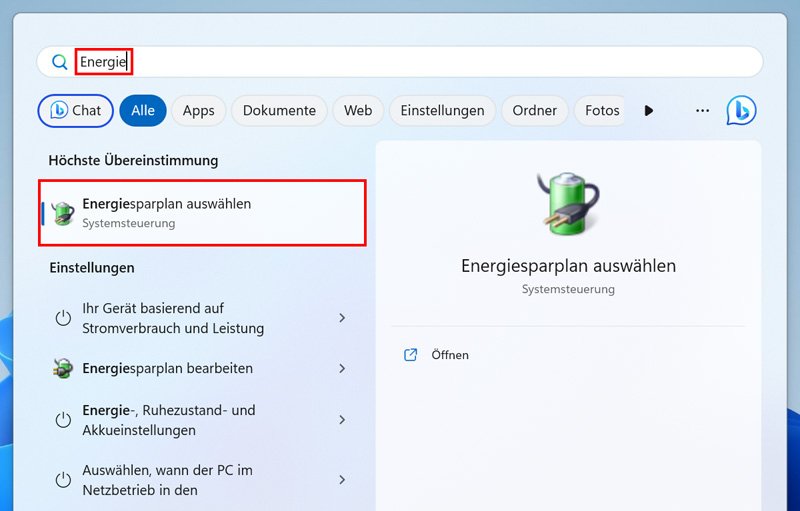
Task: Click the battery icon beside Energiesparplan bearbeiten
Action: coord(63,368)
